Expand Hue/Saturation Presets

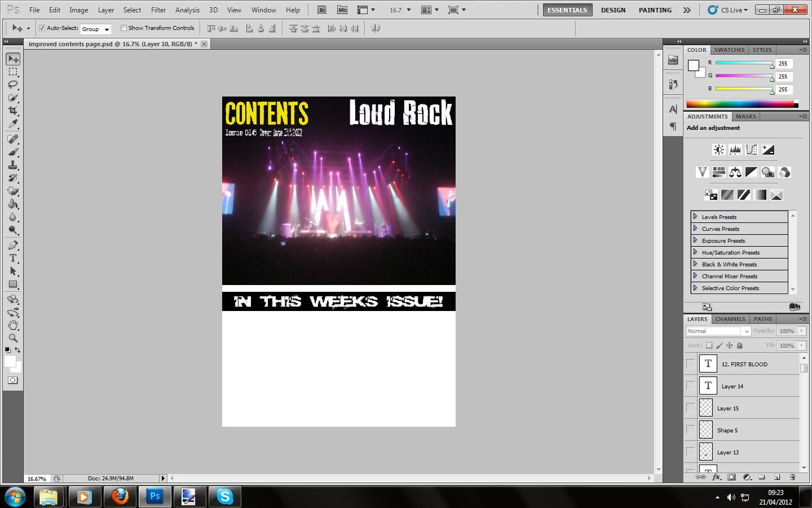coord(695,252)
